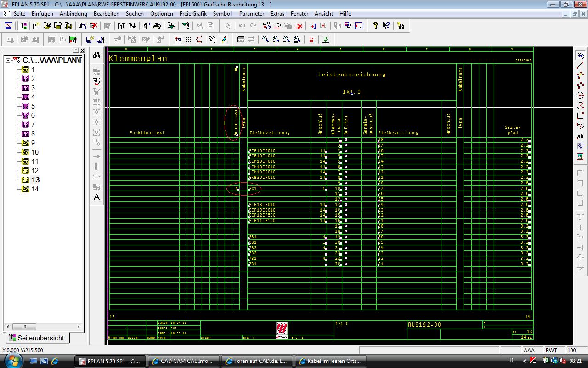The image size is (588, 368).
Task: Click the GCA11CP500 Zielbezeichnung entry
Action: (x=262, y=221)
